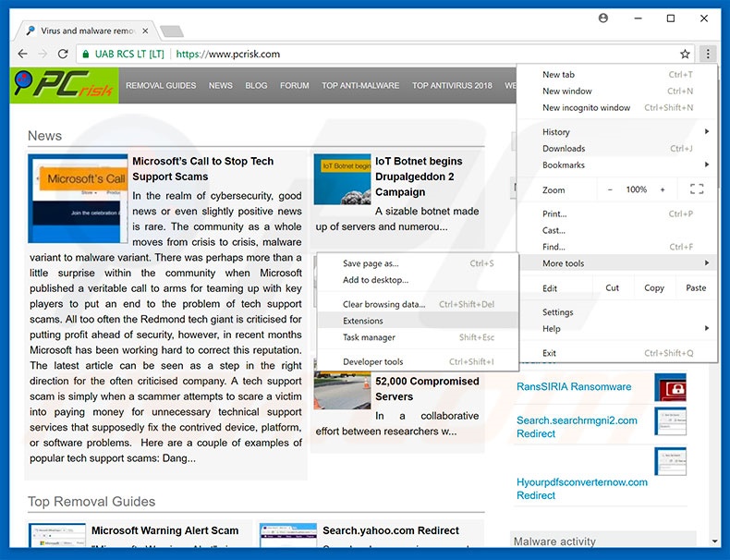Choose Find... in the menu

(617, 247)
